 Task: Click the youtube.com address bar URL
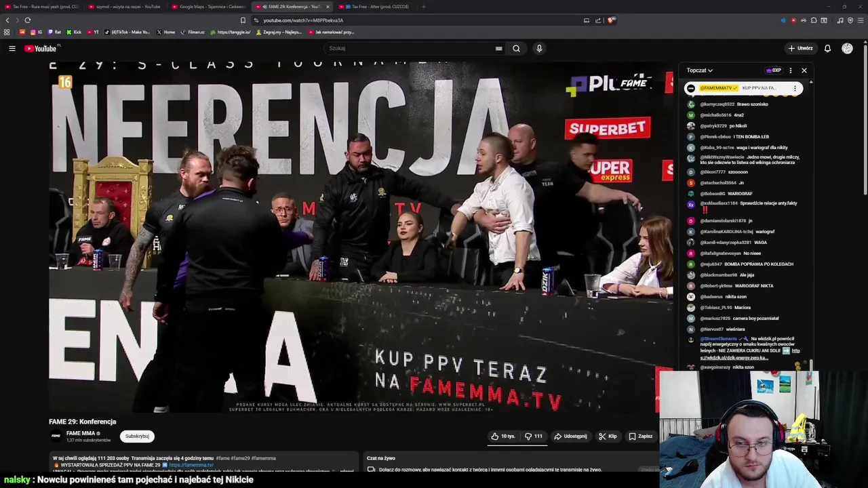pos(303,20)
